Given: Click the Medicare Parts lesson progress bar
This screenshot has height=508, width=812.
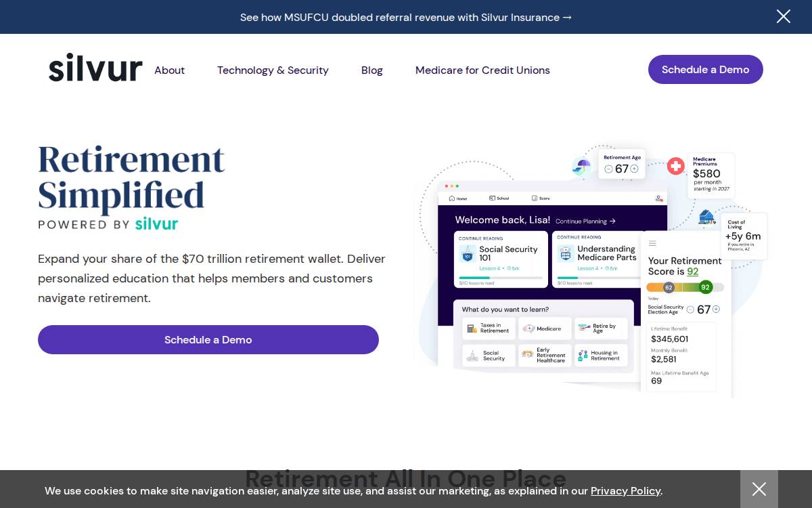Looking at the screenshot, I should pyautogui.click(x=598, y=278).
